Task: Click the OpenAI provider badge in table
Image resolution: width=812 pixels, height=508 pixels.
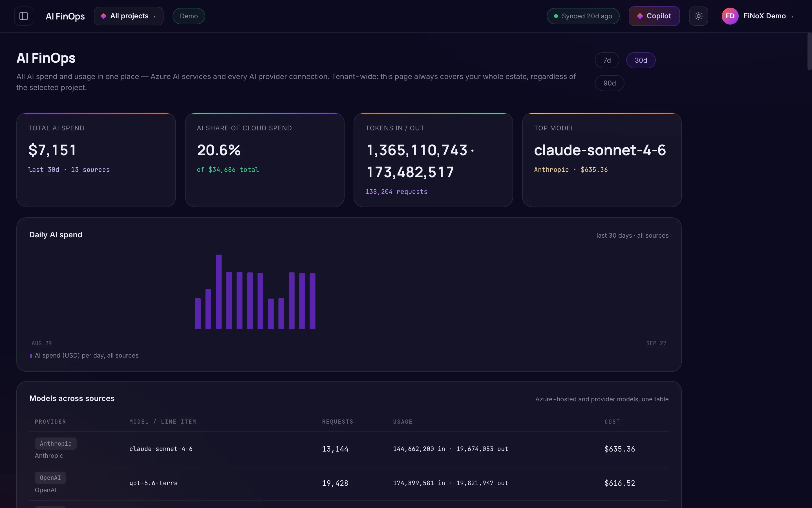Action: tap(50, 478)
